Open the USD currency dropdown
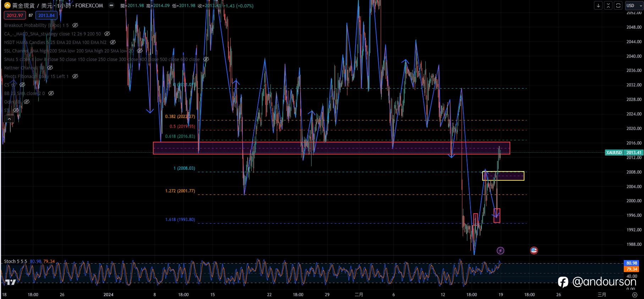Image resolution: width=644 pixels, height=299 pixels. 633,5
